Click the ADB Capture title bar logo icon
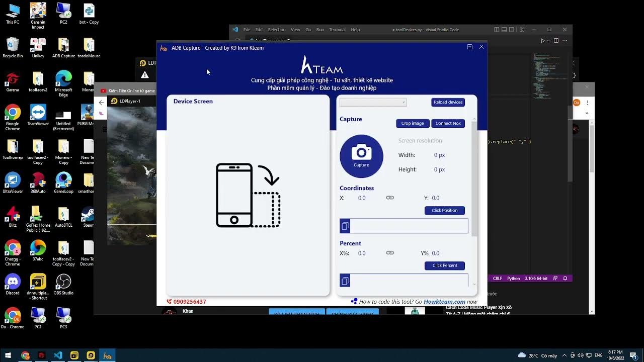The width and height of the screenshot is (644, 362). pyautogui.click(x=164, y=48)
